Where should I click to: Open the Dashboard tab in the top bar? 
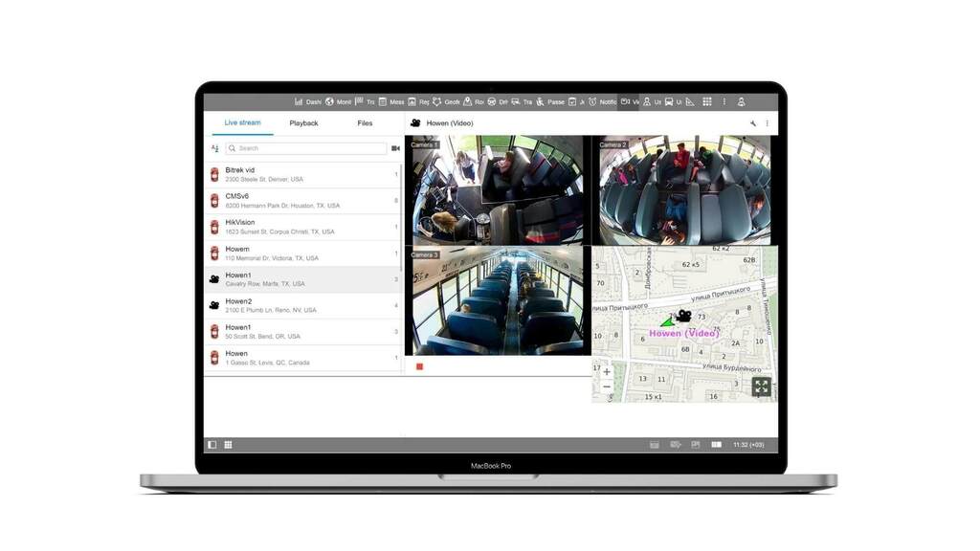point(307,101)
